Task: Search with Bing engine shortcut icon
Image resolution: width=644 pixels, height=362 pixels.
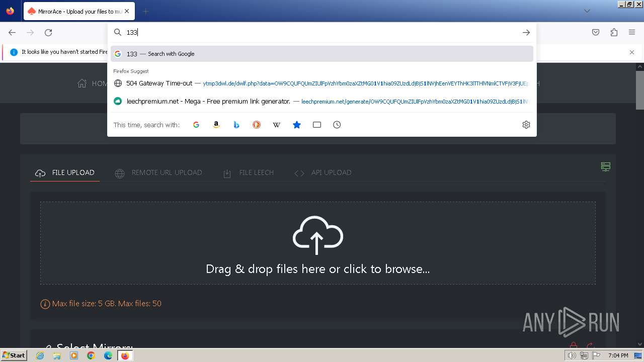Action: [236, 125]
